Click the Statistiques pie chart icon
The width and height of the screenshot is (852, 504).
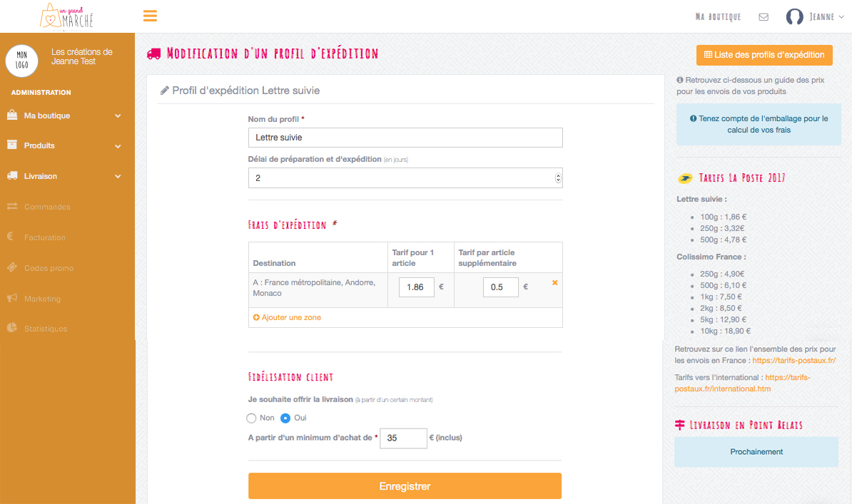point(12,328)
